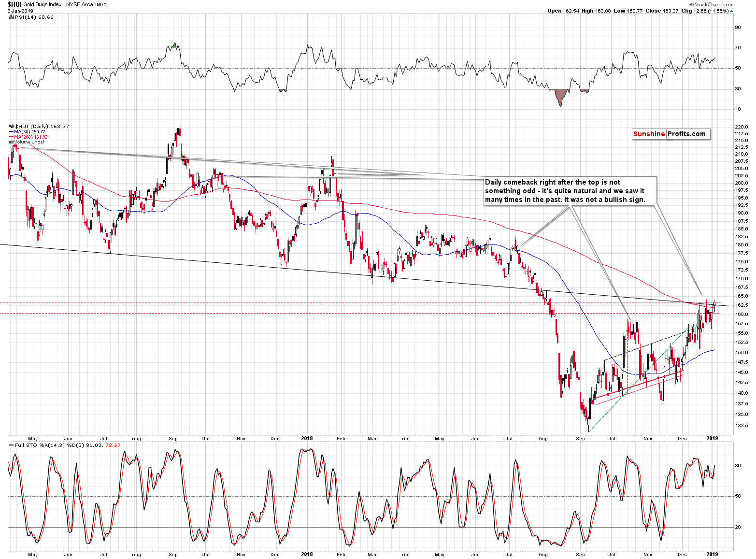Click the 220.0 price axis label

741,127
